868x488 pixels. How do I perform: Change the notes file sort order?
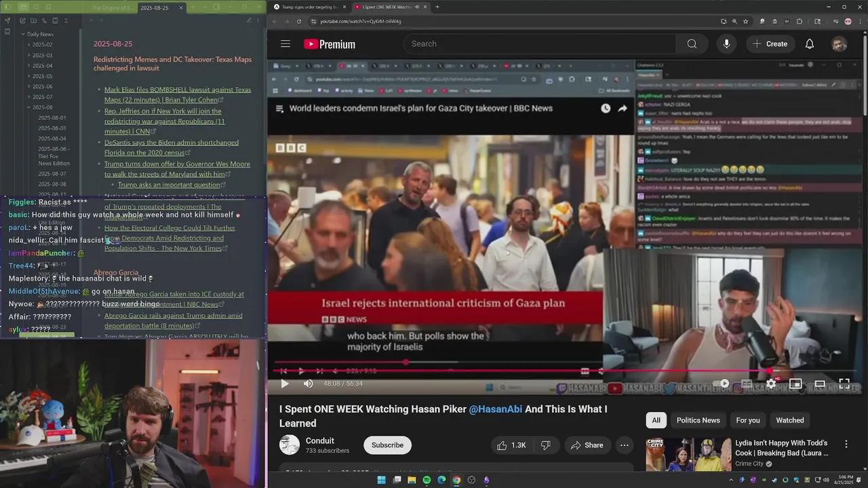click(x=45, y=21)
